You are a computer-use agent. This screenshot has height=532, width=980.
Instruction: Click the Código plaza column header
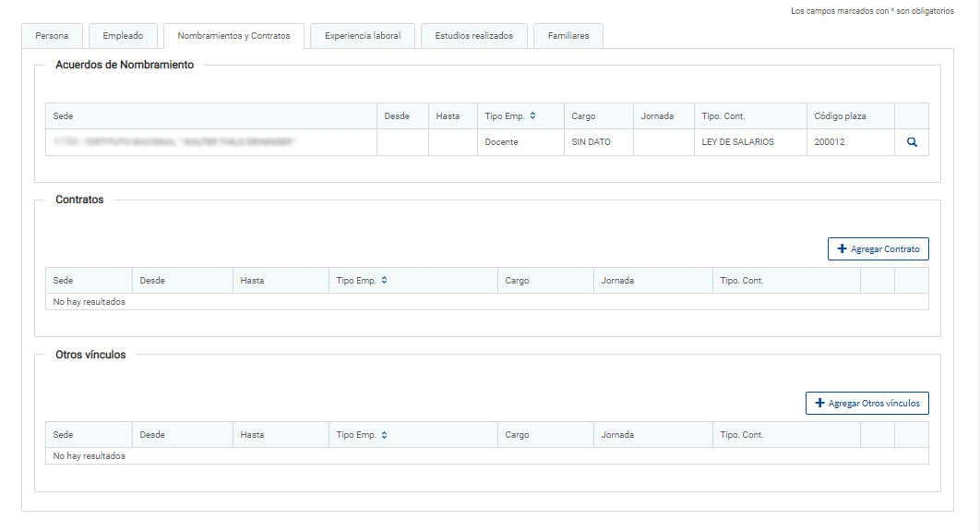840,116
